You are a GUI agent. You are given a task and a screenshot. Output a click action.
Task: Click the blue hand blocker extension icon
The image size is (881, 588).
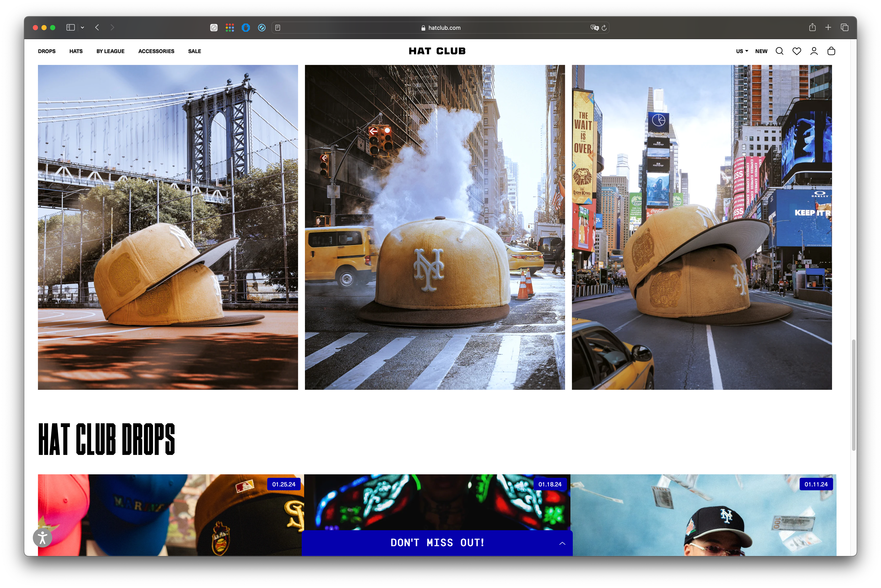pos(246,27)
